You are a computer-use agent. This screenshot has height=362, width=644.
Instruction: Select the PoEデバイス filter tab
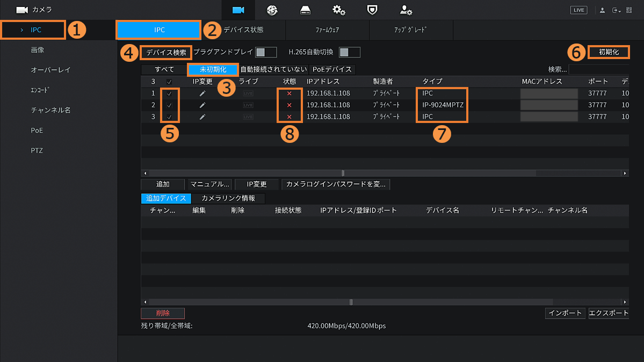[332, 69]
